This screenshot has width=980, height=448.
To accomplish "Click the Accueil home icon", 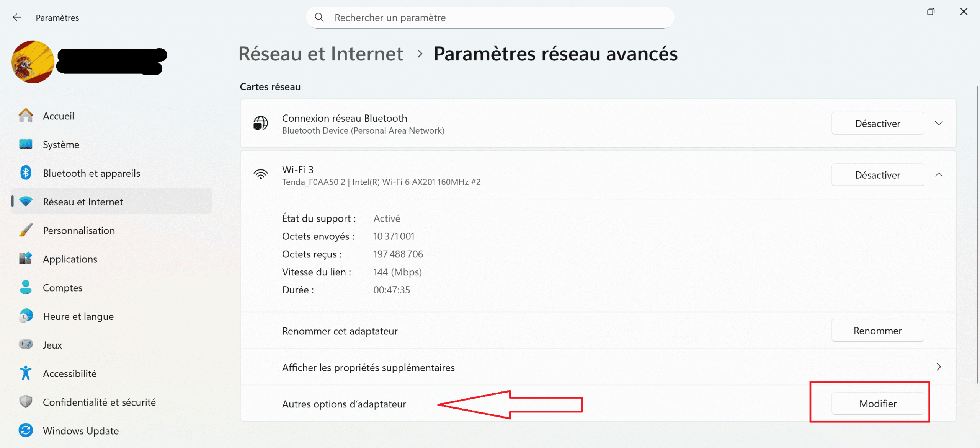I will coord(26,116).
